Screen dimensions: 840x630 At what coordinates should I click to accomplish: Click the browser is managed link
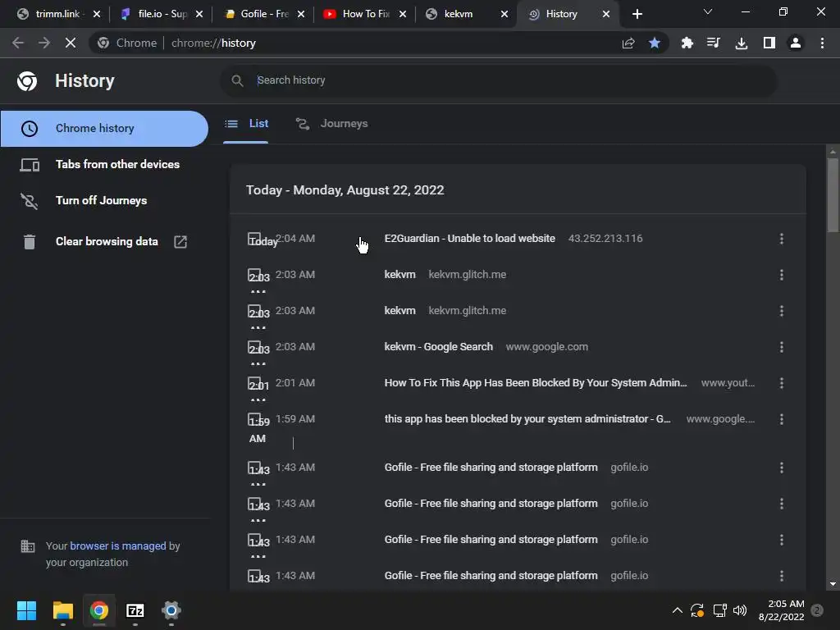click(x=118, y=546)
